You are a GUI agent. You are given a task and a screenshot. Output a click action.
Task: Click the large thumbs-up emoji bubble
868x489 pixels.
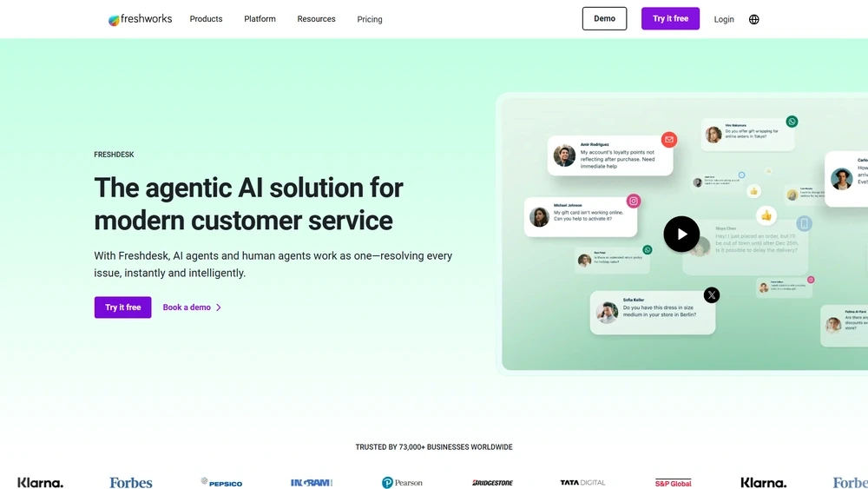tap(766, 215)
